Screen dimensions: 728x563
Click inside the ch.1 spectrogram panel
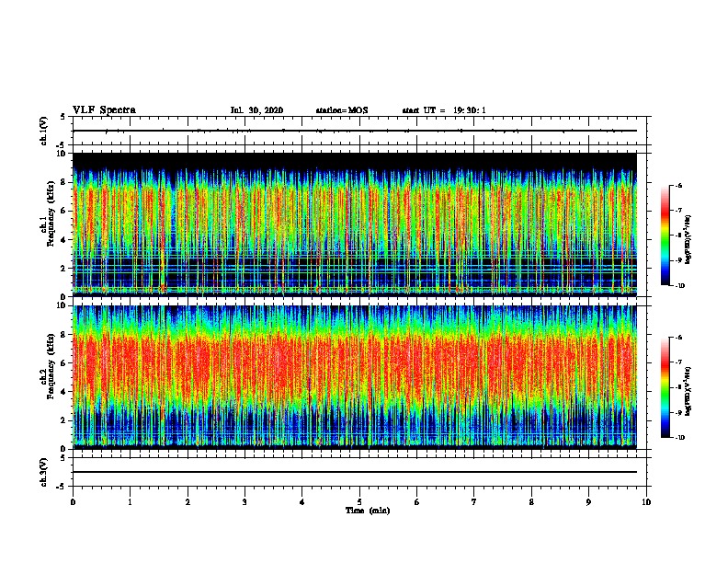[355, 224]
